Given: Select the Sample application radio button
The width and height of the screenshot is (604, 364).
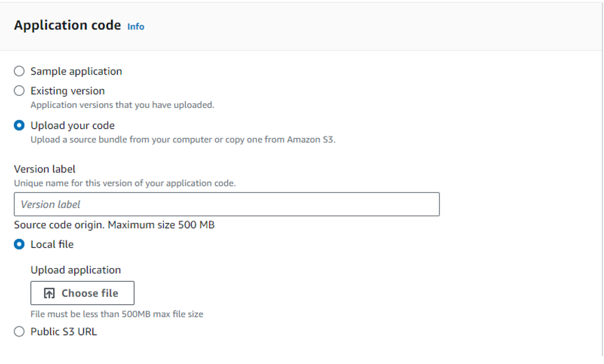Looking at the screenshot, I should pos(18,71).
